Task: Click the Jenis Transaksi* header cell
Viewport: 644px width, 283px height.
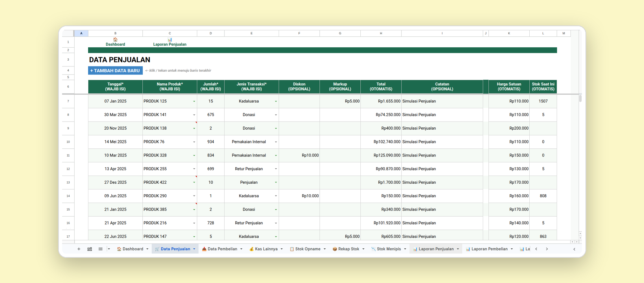Action: pyautogui.click(x=252, y=87)
